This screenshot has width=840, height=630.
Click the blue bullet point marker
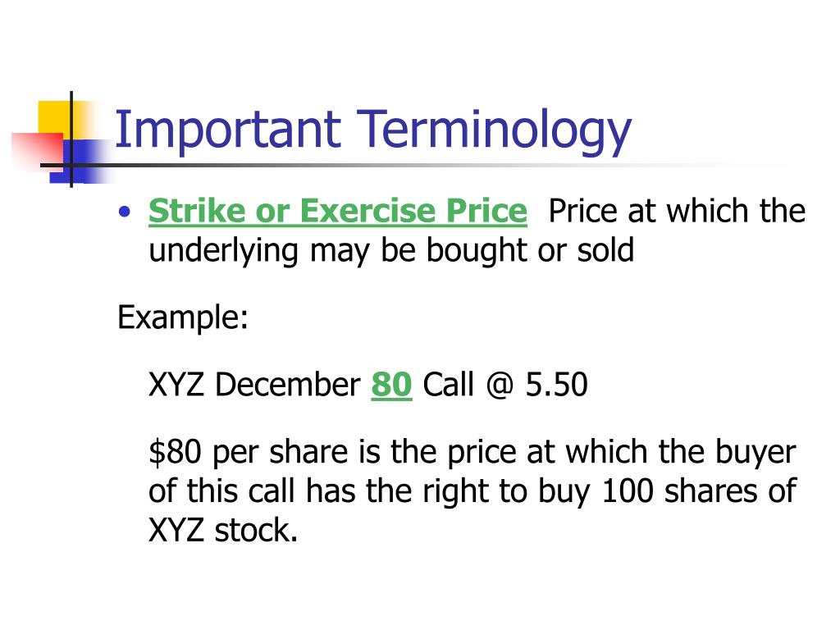[x=125, y=212]
